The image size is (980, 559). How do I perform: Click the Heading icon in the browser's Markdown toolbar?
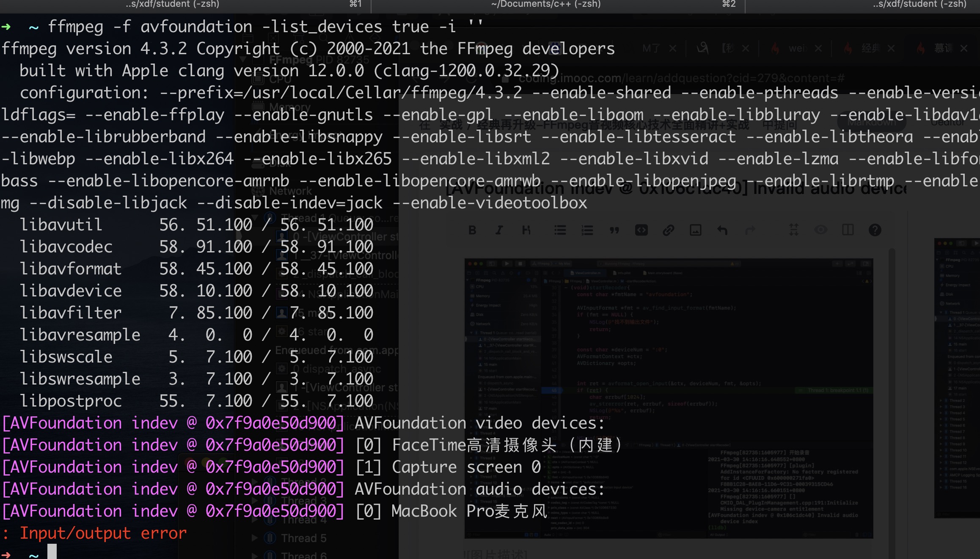tap(526, 230)
